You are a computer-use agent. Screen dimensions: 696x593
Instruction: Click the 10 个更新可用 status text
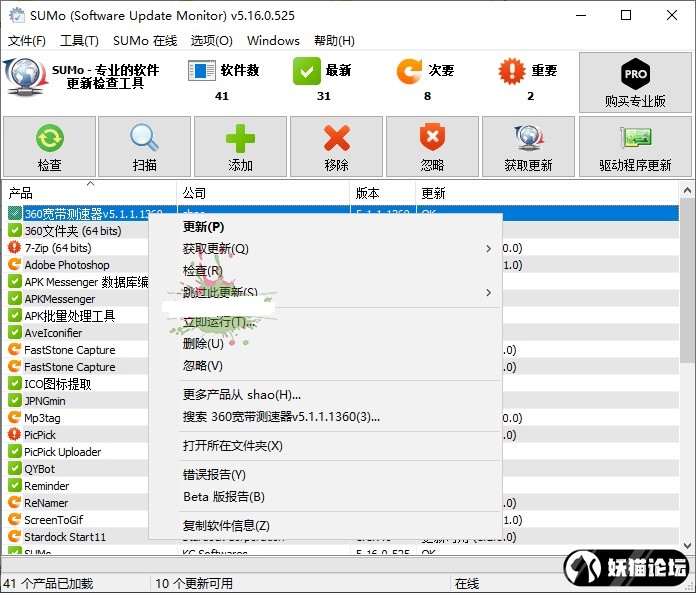(x=194, y=583)
